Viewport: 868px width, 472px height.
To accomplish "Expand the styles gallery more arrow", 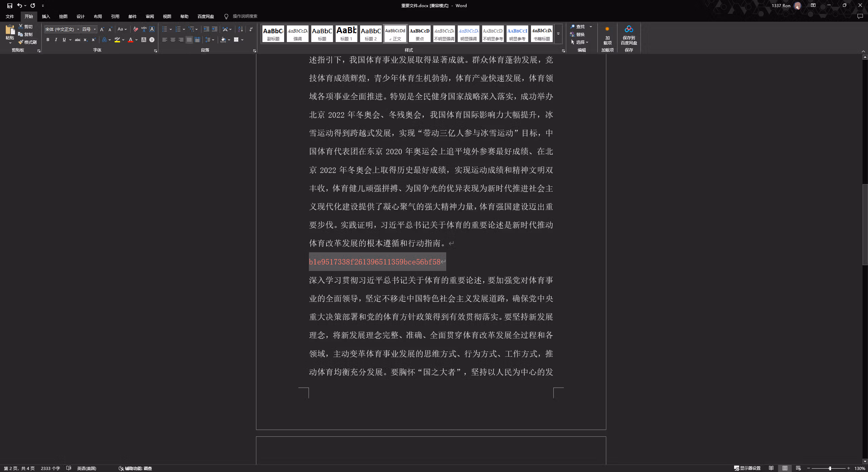I will pos(558,34).
